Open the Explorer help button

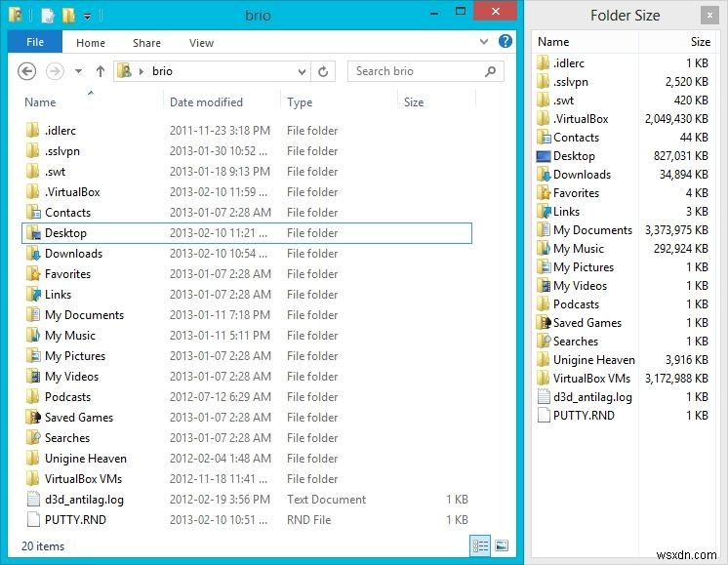tap(506, 41)
